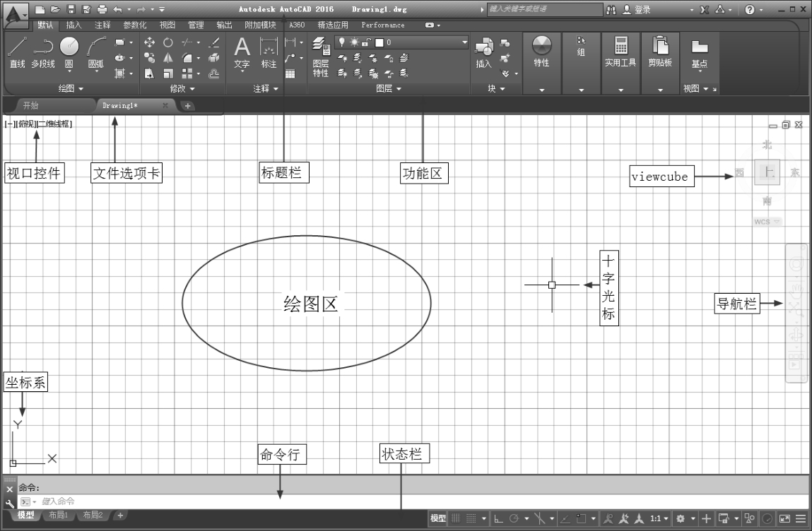Toggle polar tracking in status bar
Image resolution: width=812 pixels, height=531 pixels.
[514, 518]
